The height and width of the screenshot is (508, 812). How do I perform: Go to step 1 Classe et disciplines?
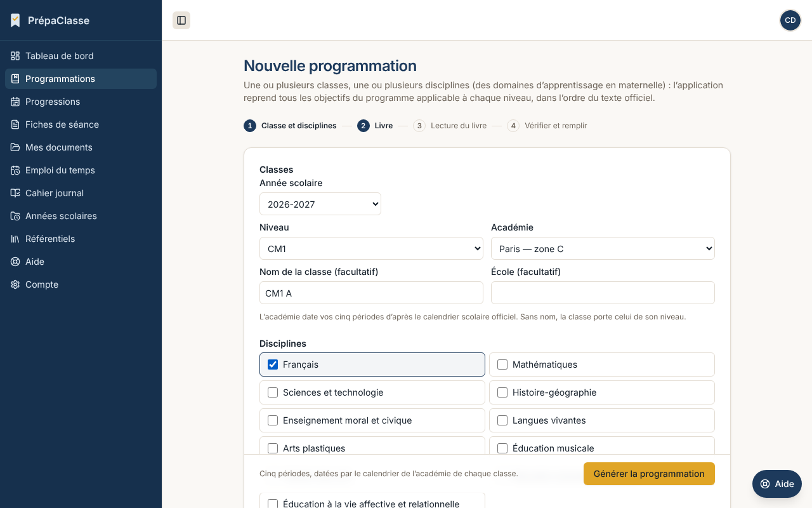290,126
